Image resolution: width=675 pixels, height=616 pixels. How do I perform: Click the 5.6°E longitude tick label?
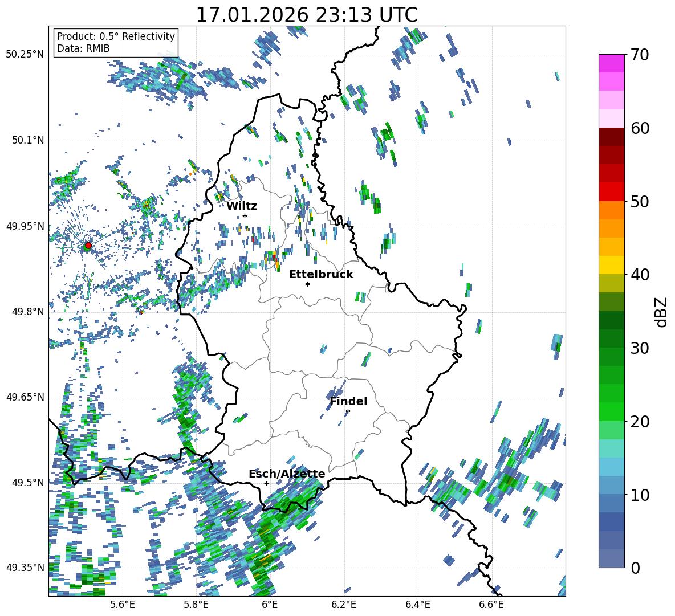123,605
